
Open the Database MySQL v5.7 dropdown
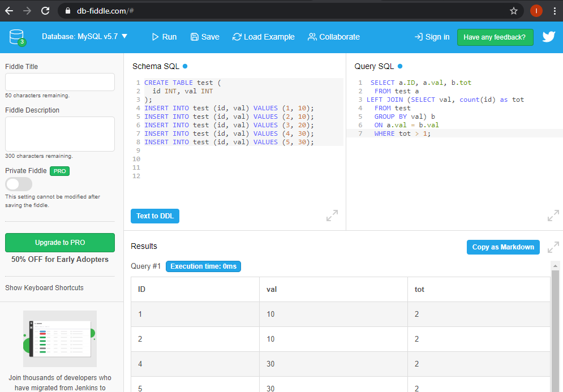[85, 37]
